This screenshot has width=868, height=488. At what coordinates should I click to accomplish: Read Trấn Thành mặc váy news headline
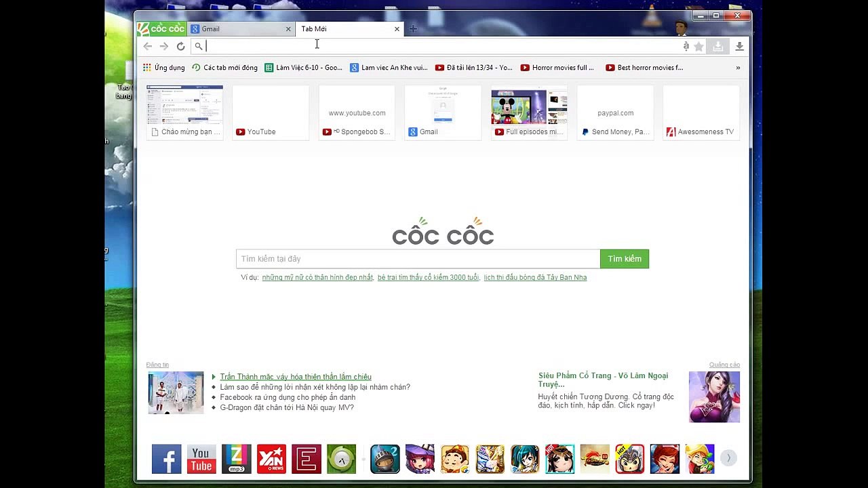coord(296,377)
